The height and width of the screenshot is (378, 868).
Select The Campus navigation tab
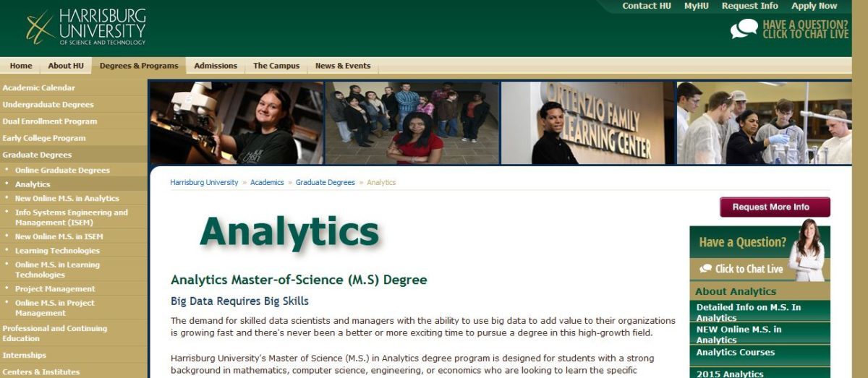click(x=276, y=66)
